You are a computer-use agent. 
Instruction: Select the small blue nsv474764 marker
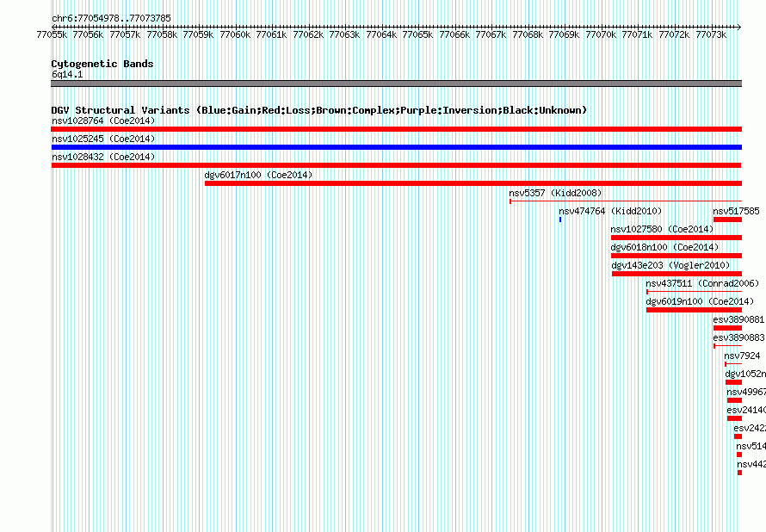(560, 220)
